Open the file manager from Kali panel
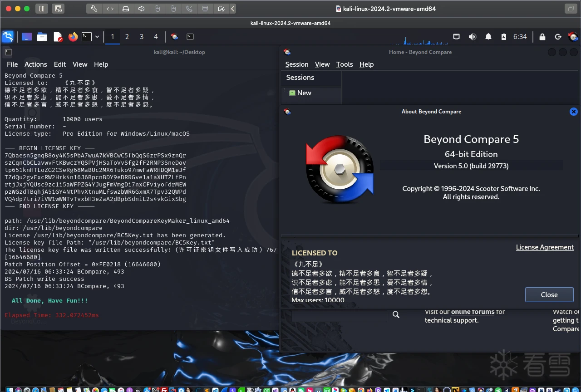Viewport: 581px width, 392px height. pos(42,37)
